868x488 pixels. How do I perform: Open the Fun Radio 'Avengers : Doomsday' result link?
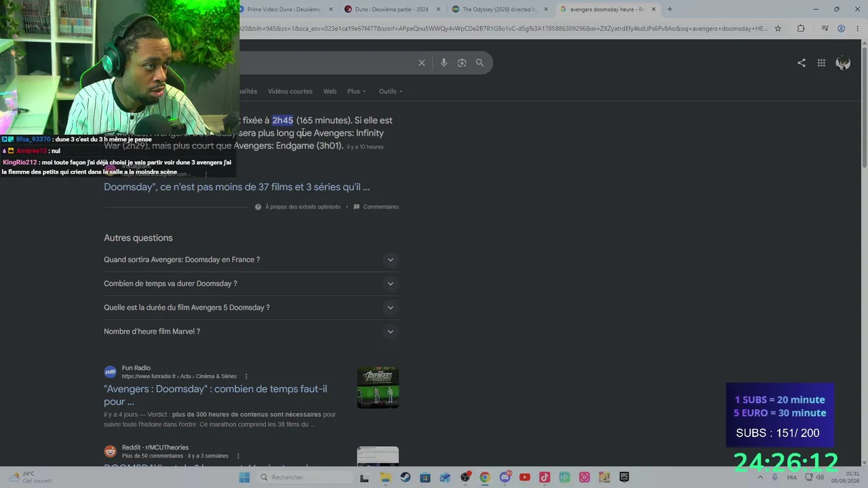[215, 395]
